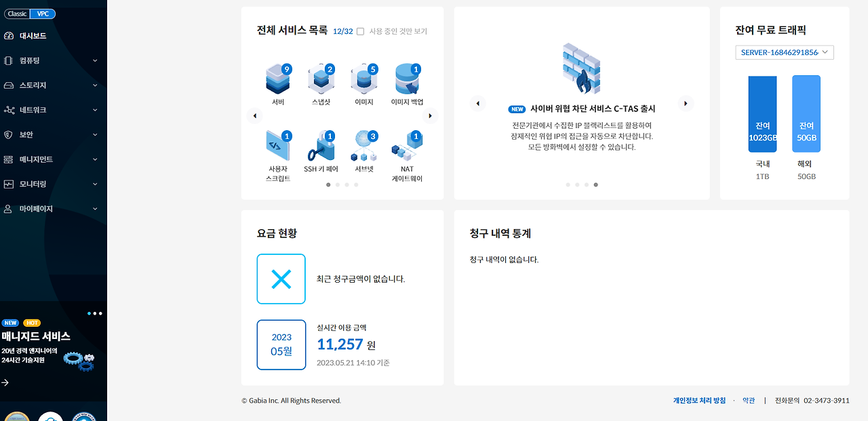Open the 마이페이지 menu item

pos(41,208)
